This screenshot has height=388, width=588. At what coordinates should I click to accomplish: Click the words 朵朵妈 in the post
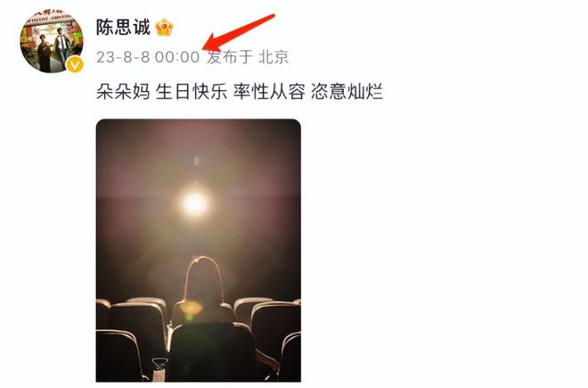pyautogui.click(x=123, y=91)
